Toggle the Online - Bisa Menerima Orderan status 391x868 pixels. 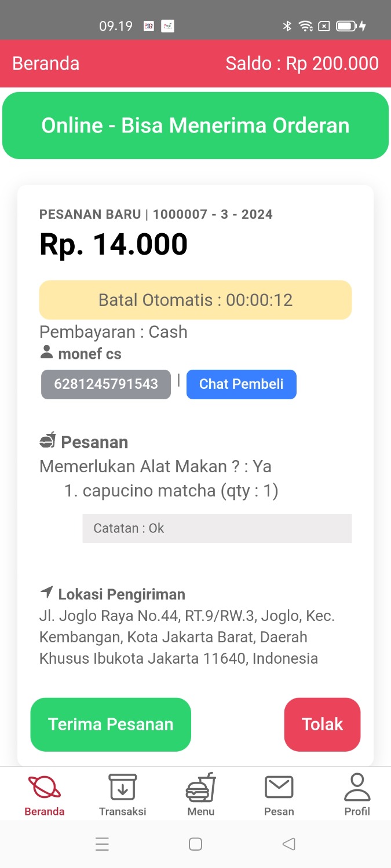point(195,126)
